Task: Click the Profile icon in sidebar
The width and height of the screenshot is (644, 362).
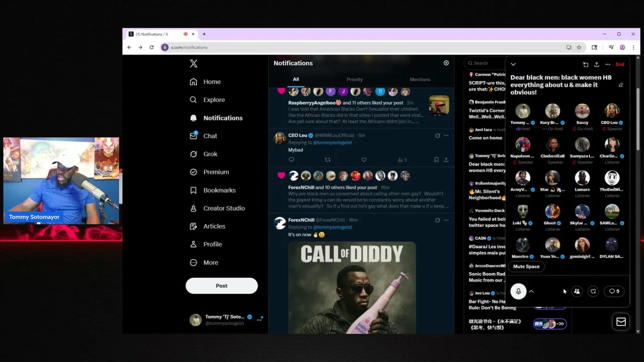Action: tap(194, 244)
